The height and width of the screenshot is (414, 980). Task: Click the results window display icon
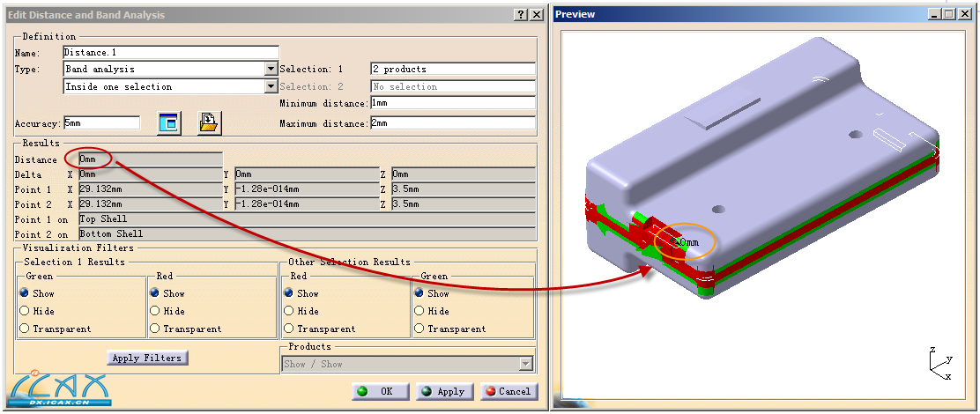coord(169,123)
